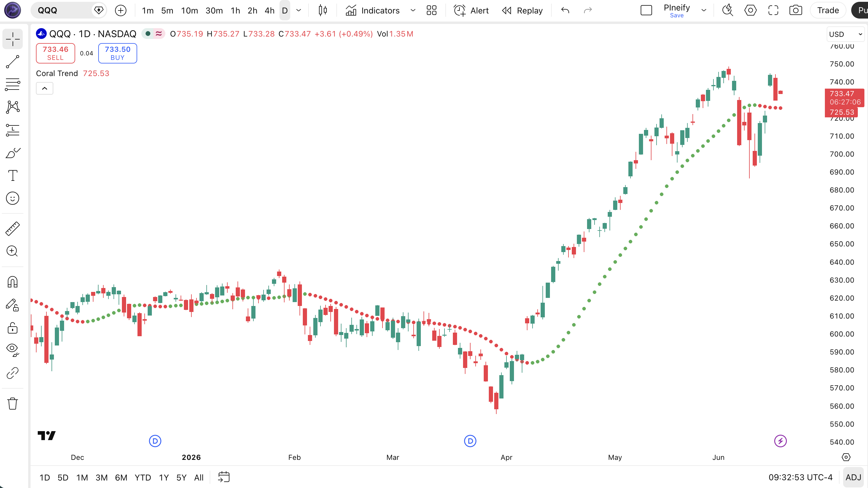Toggle the market status green dot indicator
The height and width of the screenshot is (488, 868).
148,34
